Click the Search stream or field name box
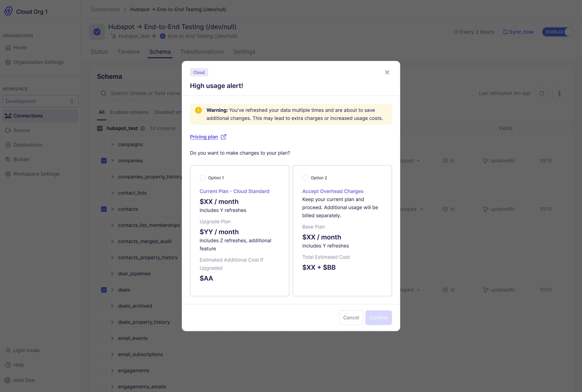582x392 pixels. (145, 93)
